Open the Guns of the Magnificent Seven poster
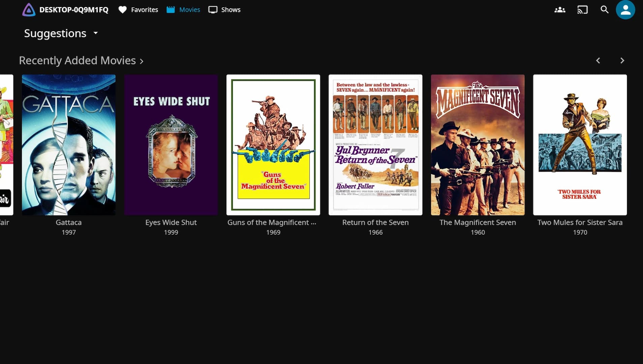The image size is (643, 364). click(273, 145)
